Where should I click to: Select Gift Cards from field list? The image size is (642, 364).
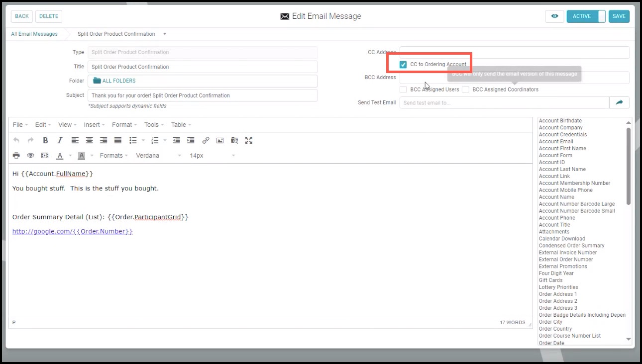(x=550, y=280)
